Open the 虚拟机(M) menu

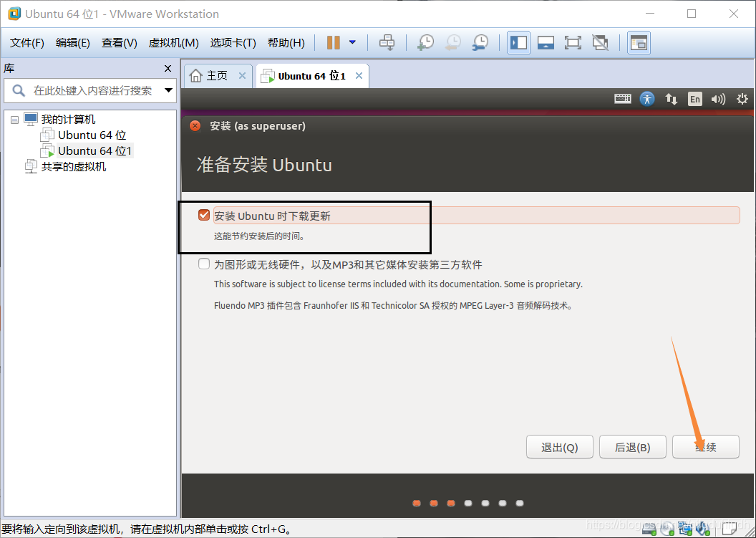(173, 43)
